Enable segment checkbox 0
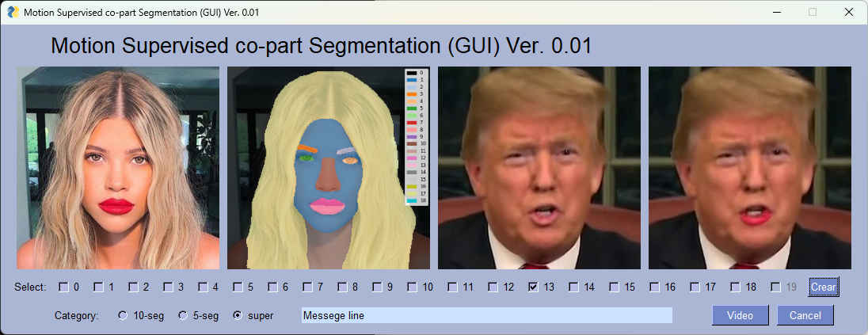Screen dimensions: 868x335 (63, 287)
